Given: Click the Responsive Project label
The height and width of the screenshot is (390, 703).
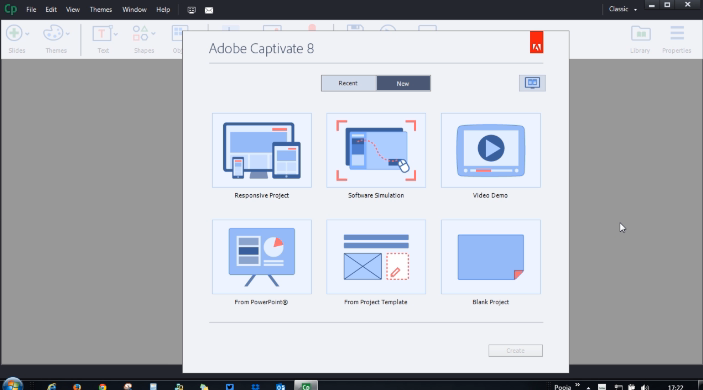Looking at the screenshot, I should tap(262, 195).
